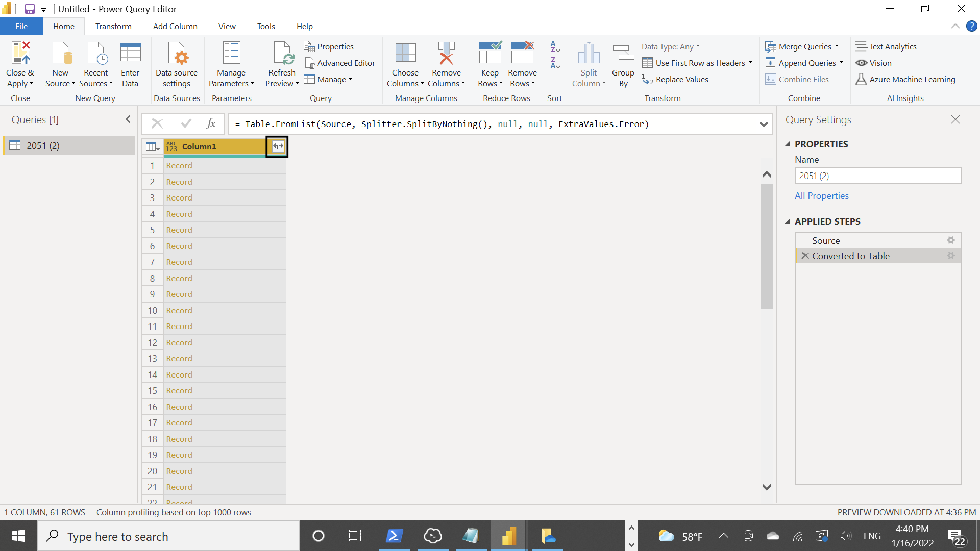Switch to the Help tab
The width and height of the screenshot is (980, 551).
305,27
